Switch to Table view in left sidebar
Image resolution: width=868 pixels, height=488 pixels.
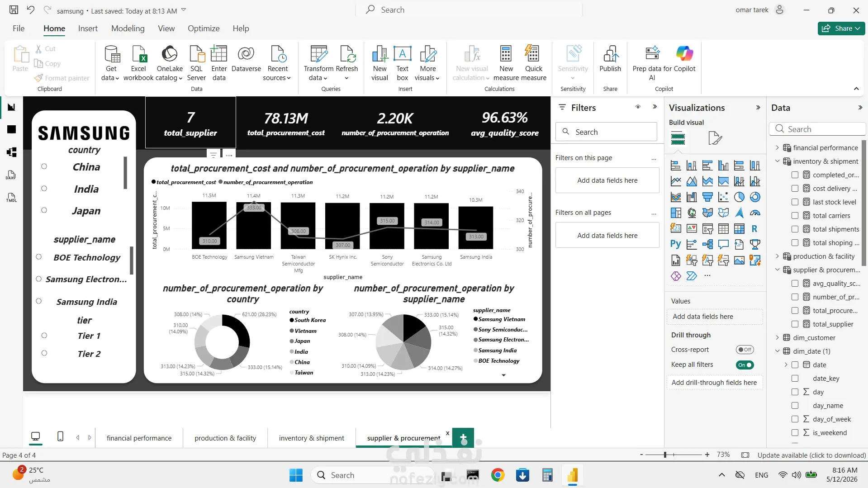[12, 129]
